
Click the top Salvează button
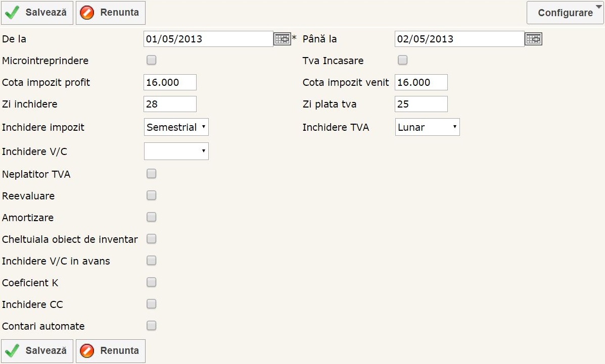(x=37, y=13)
